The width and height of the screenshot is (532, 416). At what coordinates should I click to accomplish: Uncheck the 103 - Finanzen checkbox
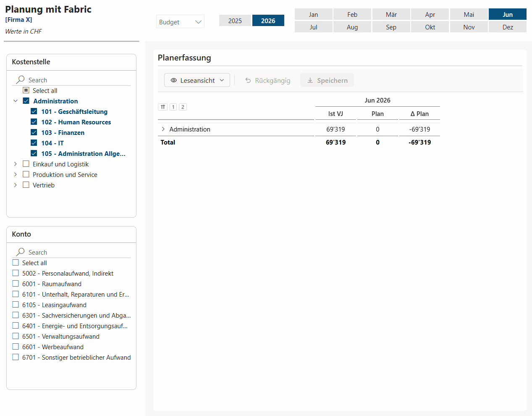34,132
